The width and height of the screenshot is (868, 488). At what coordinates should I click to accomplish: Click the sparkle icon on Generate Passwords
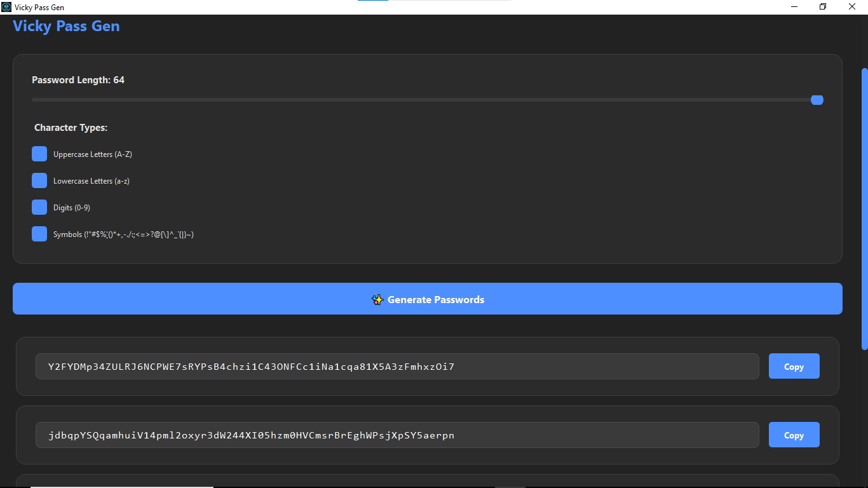(377, 299)
